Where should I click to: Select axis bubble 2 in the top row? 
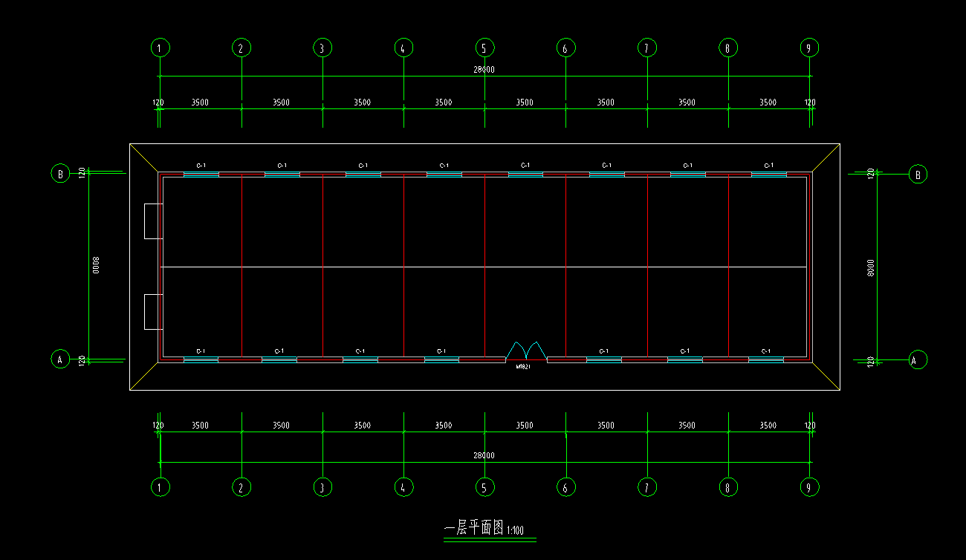[x=241, y=48]
